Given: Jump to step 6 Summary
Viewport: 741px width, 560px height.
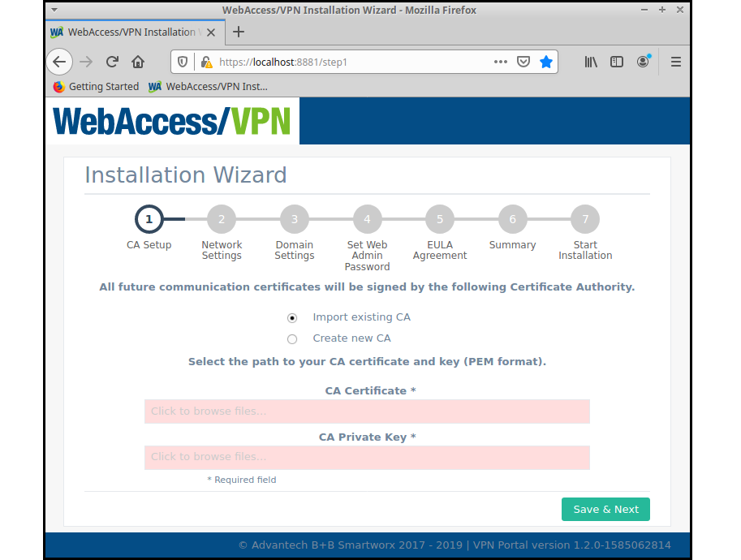Looking at the screenshot, I should 513,219.
